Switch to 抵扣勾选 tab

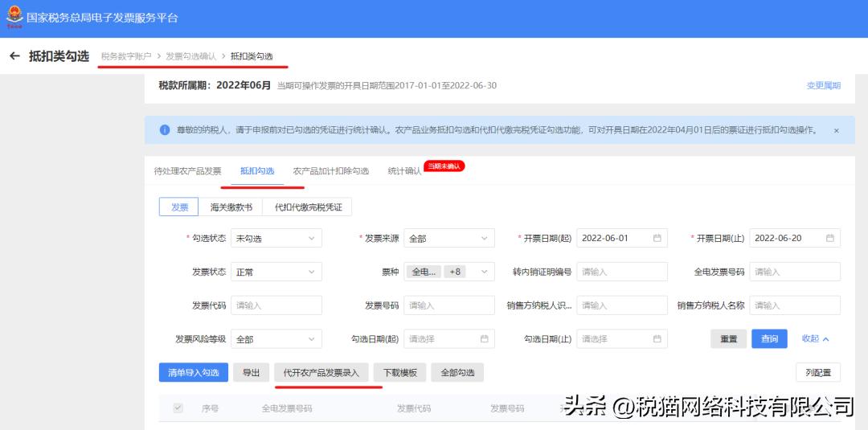257,171
